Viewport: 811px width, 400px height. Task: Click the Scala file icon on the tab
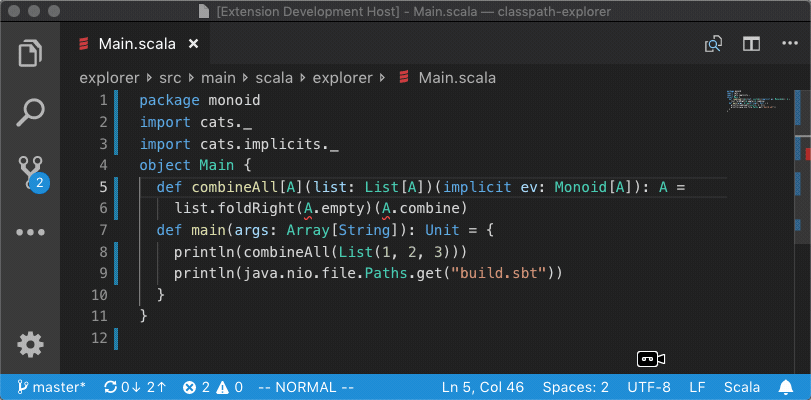click(x=83, y=44)
